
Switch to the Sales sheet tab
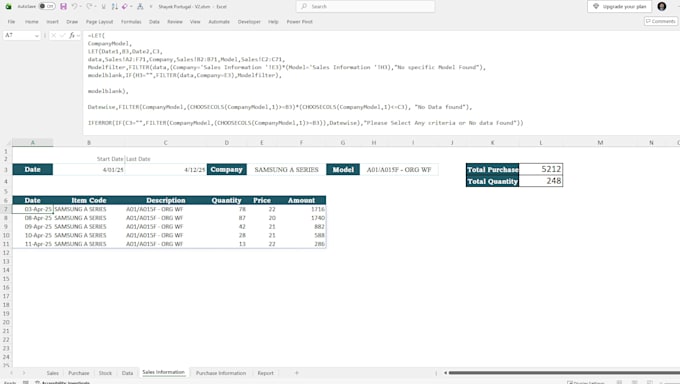click(52, 373)
